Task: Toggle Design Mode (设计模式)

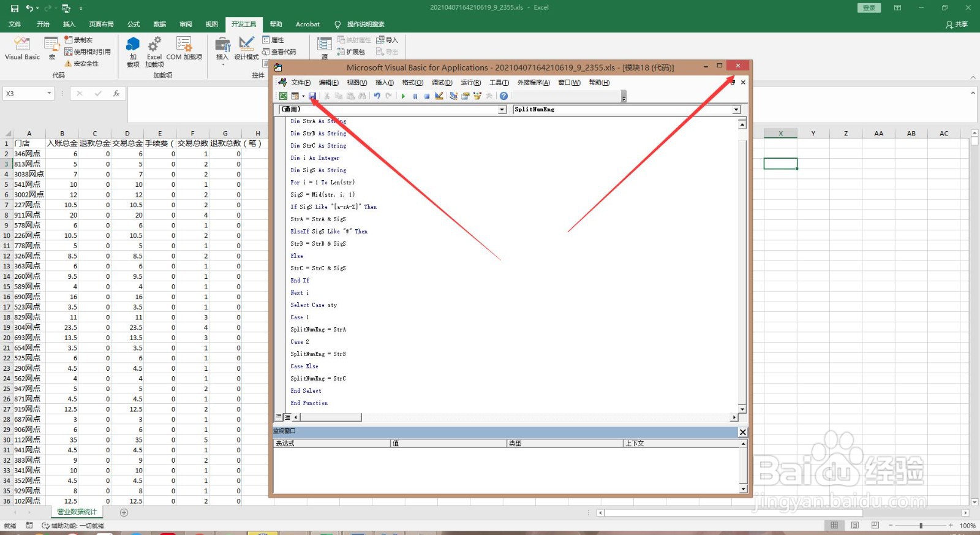Action: click(246, 48)
